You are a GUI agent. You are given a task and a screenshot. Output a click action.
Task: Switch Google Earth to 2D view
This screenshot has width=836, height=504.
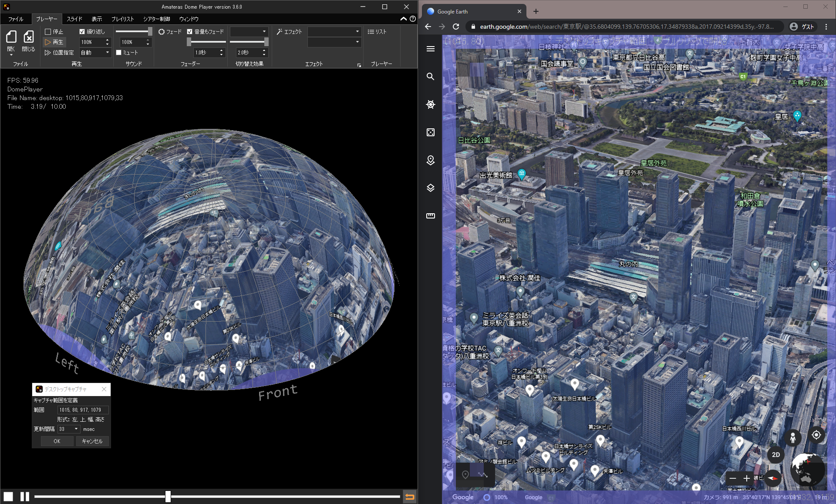[775, 455]
